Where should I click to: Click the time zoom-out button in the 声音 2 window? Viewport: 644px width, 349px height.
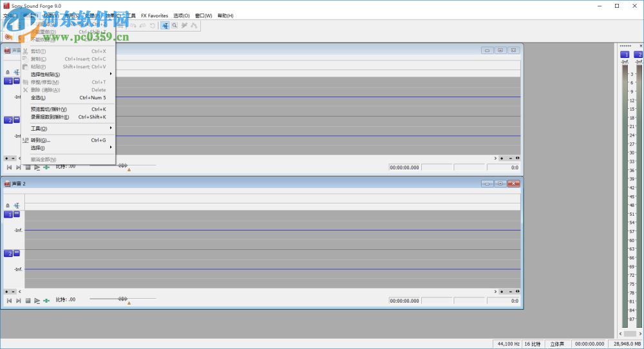pos(511,292)
